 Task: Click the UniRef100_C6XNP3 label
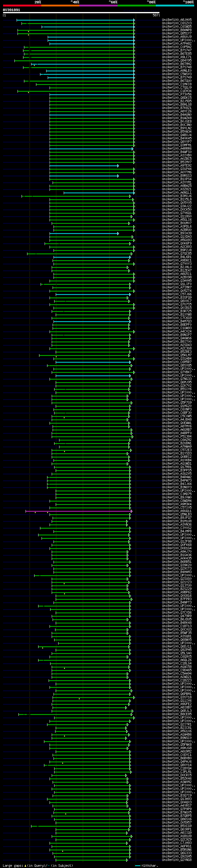(177, 410)
